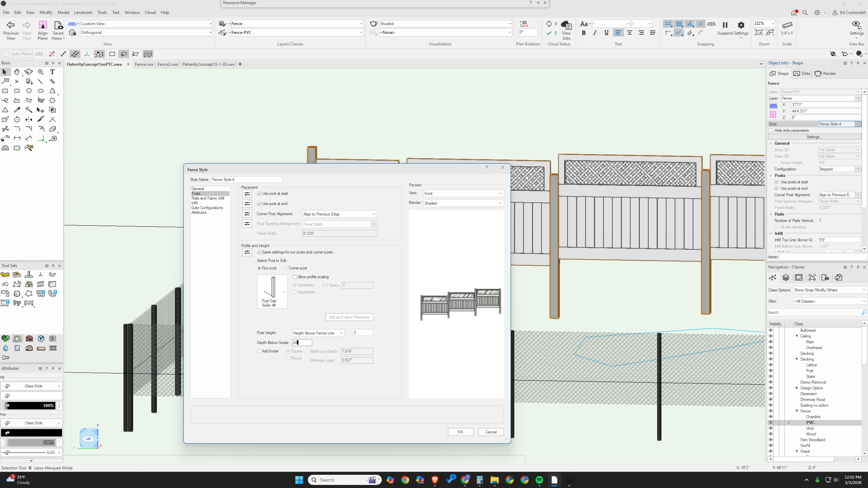Select Infill in Fence Style list
This screenshot has height=488, width=868.
[195, 203]
